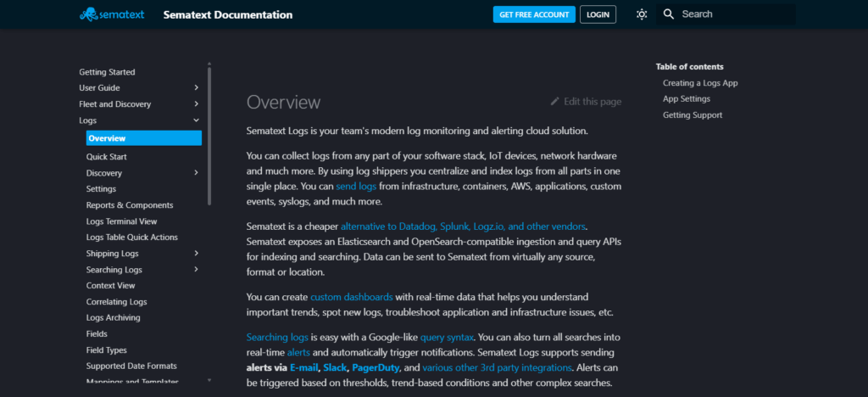Screen dimensions: 868x397
Task: Open the Quick Start page
Action: pyautogui.click(x=107, y=157)
